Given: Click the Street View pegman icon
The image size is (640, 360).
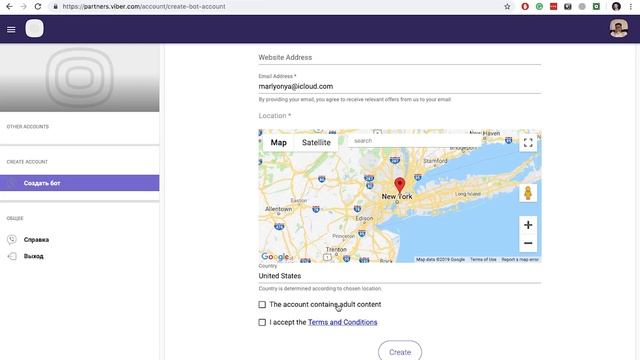Looking at the screenshot, I should point(528,193).
